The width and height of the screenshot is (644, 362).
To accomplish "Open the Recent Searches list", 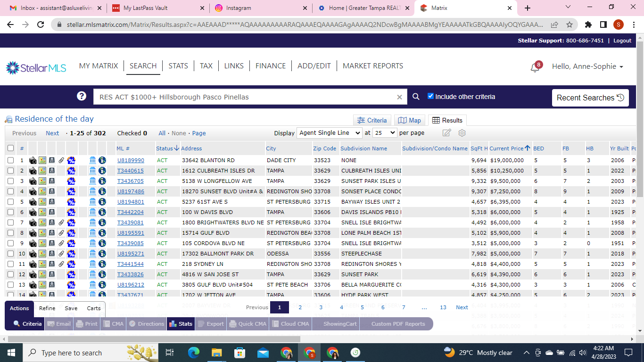I will [x=590, y=98].
